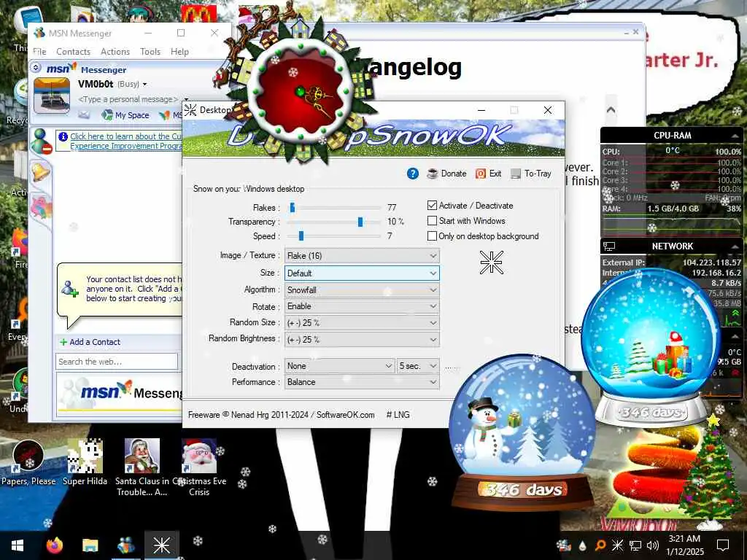Toggle Activate / Deactivate checkbox
The width and height of the screenshot is (747, 560).
(432, 205)
